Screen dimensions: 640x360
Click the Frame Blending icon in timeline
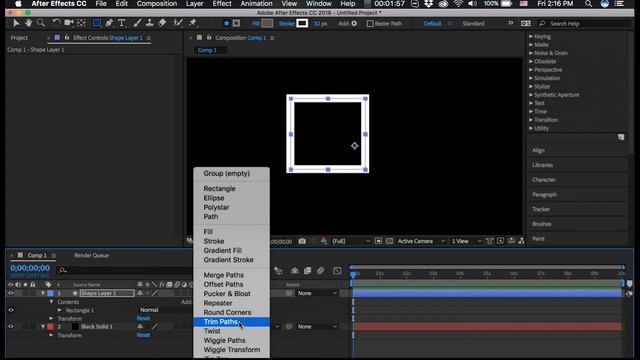click(x=307, y=271)
